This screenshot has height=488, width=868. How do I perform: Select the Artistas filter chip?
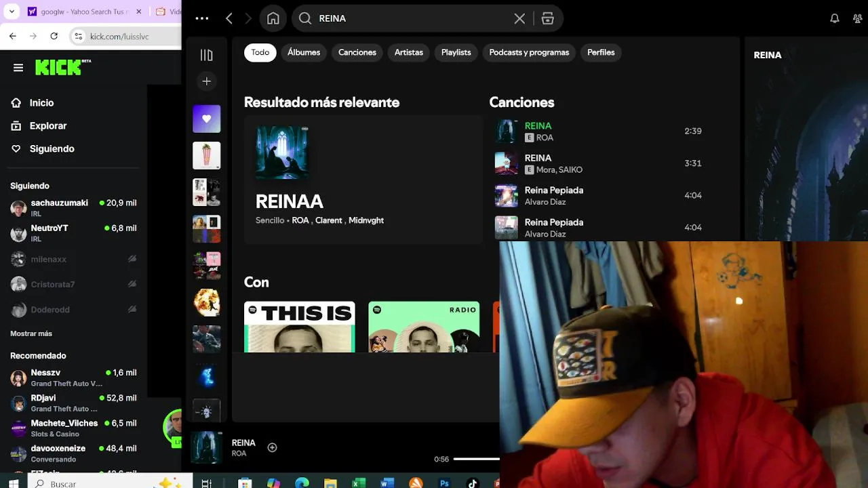[x=409, y=52]
